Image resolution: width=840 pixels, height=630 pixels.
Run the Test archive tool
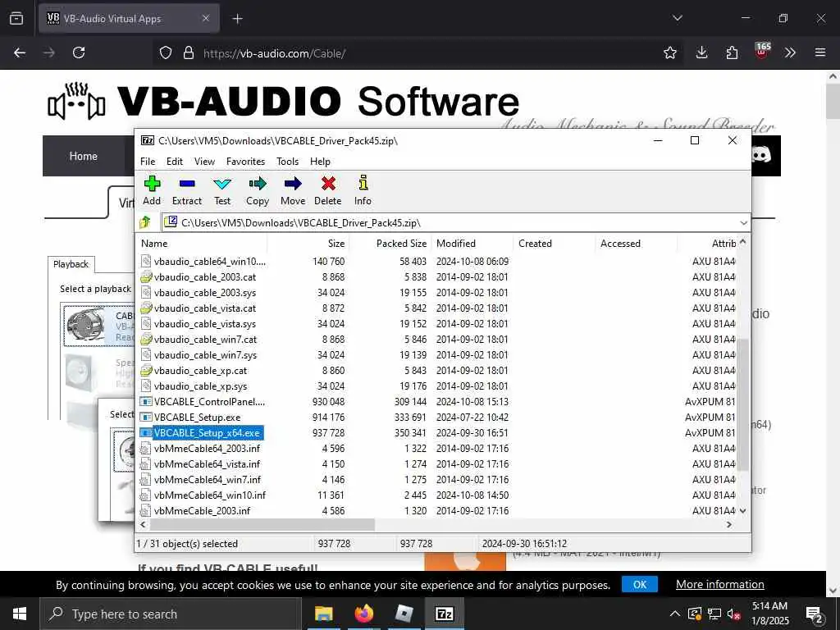point(222,184)
